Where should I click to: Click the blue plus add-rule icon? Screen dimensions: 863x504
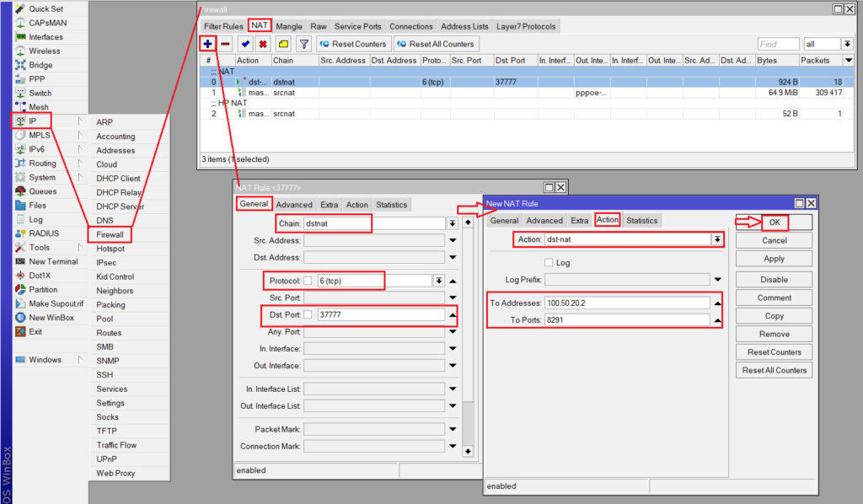click(208, 44)
